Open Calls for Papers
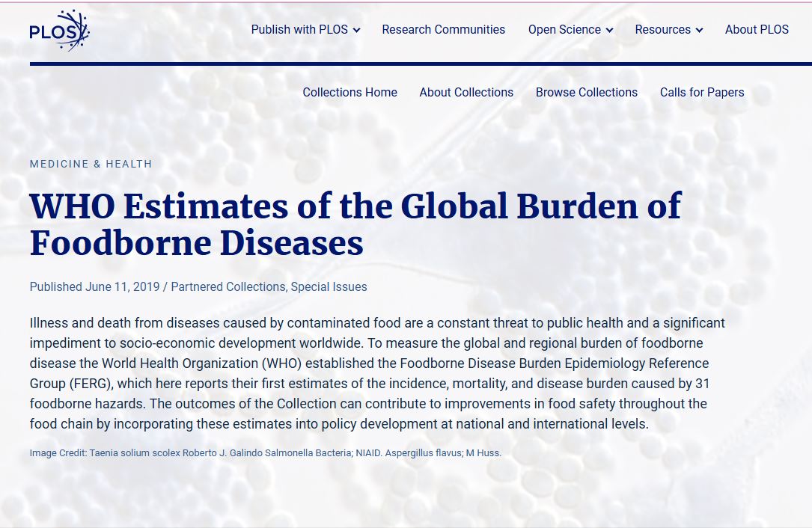The width and height of the screenshot is (812, 528). (x=702, y=92)
